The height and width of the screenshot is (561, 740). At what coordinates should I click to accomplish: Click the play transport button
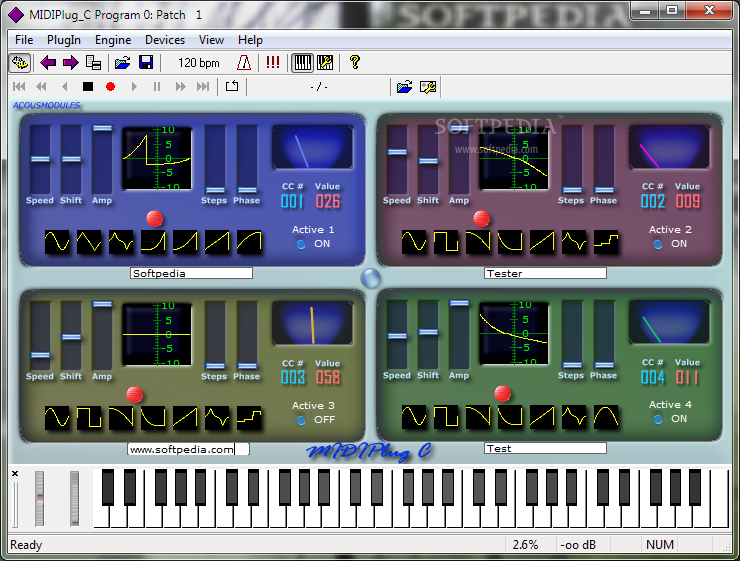(x=134, y=86)
